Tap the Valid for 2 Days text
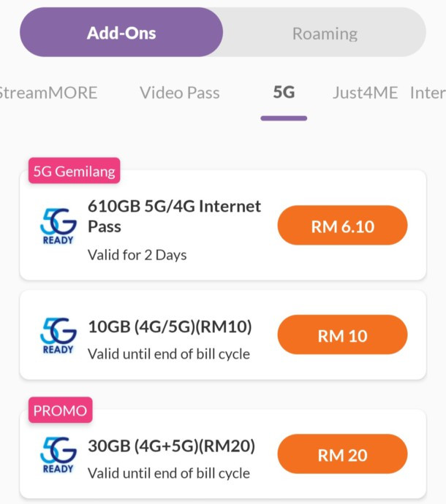The height and width of the screenshot is (504, 446). tap(137, 255)
